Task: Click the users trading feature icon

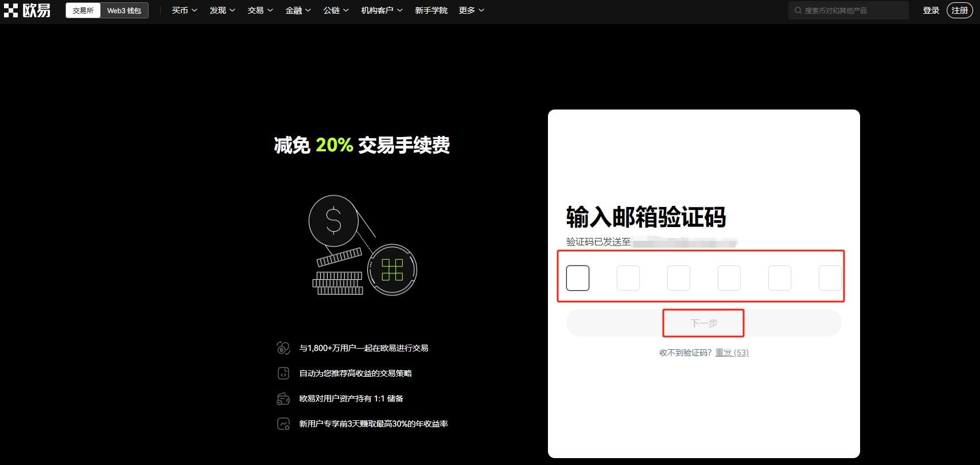Action: point(283,348)
